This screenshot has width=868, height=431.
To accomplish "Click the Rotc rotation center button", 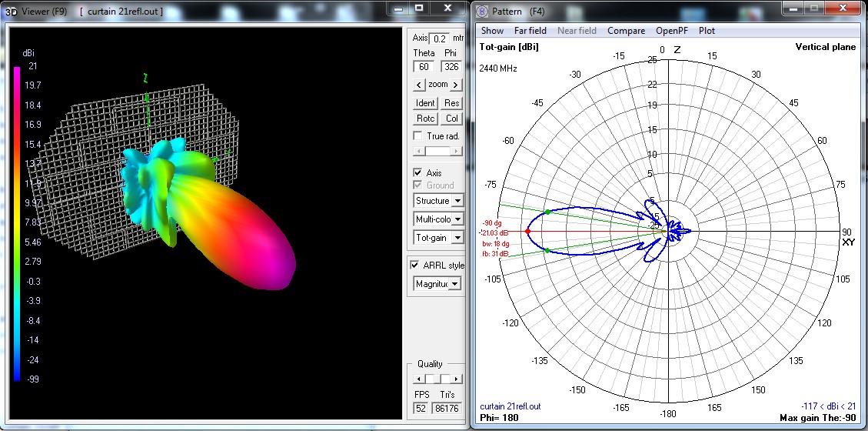I will pyautogui.click(x=425, y=119).
